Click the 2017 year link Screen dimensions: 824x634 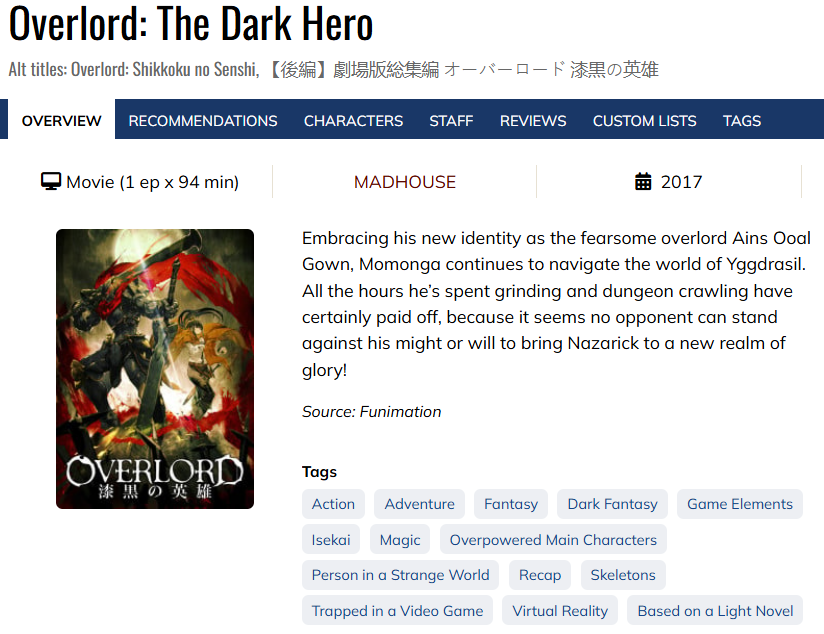click(x=681, y=182)
